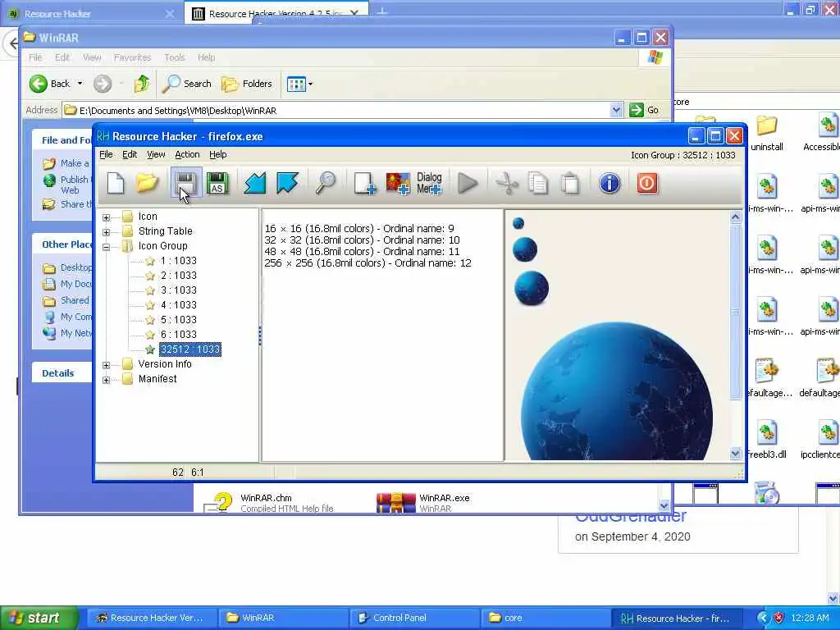Click the Up folder icon in WinRAR window
This screenshot has height=630, width=840.
coord(141,84)
